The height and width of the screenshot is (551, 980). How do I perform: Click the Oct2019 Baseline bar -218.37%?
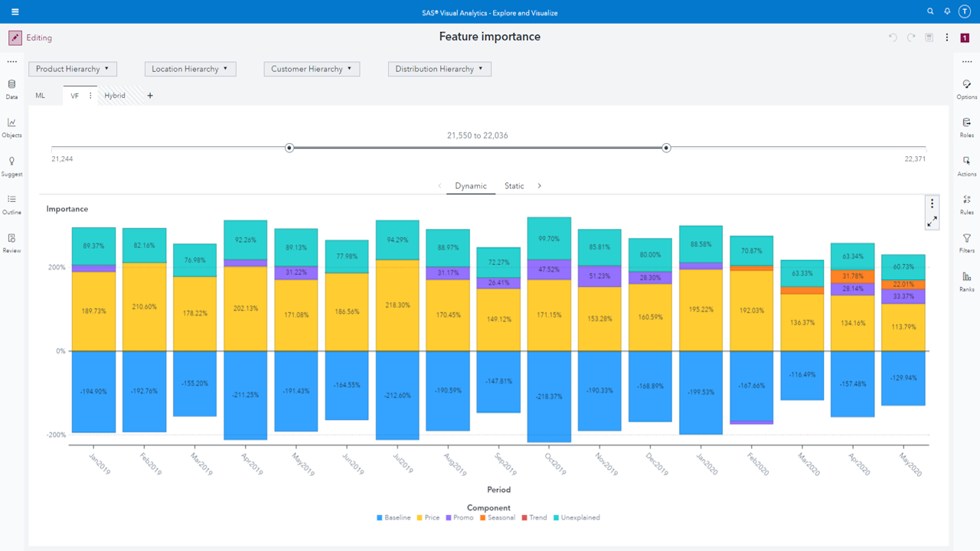click(549, 396)
